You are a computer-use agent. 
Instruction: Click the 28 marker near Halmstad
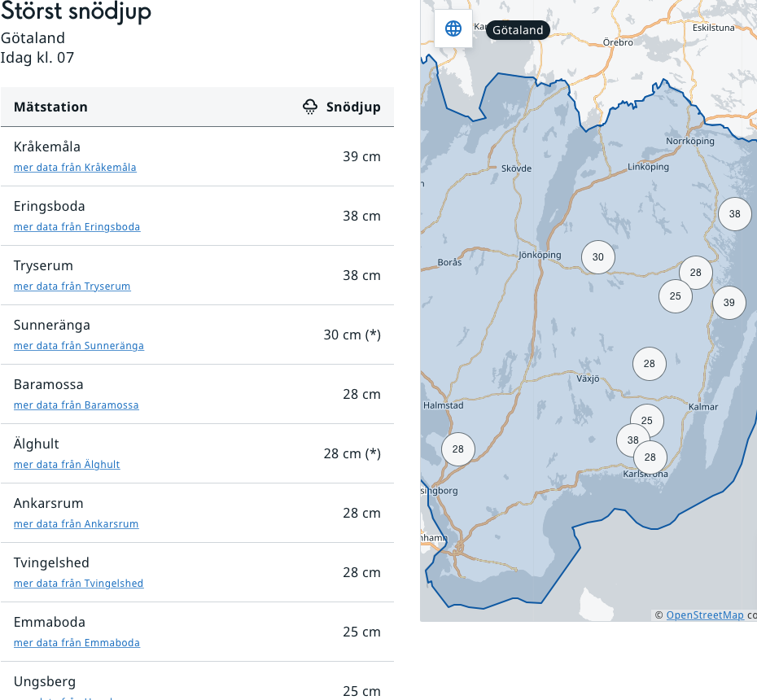457,449
